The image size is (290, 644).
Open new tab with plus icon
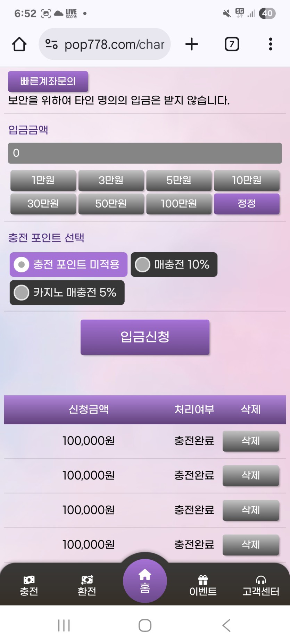[x=192, y=44]
